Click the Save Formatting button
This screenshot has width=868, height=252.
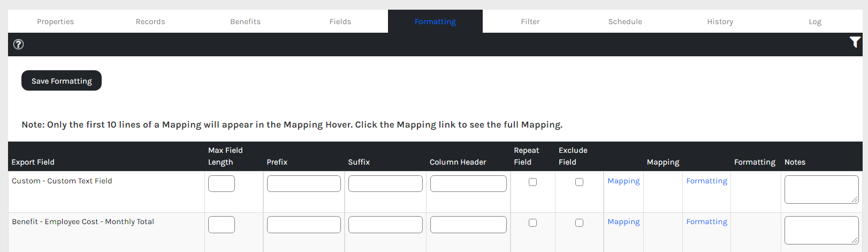pos(62,80)
